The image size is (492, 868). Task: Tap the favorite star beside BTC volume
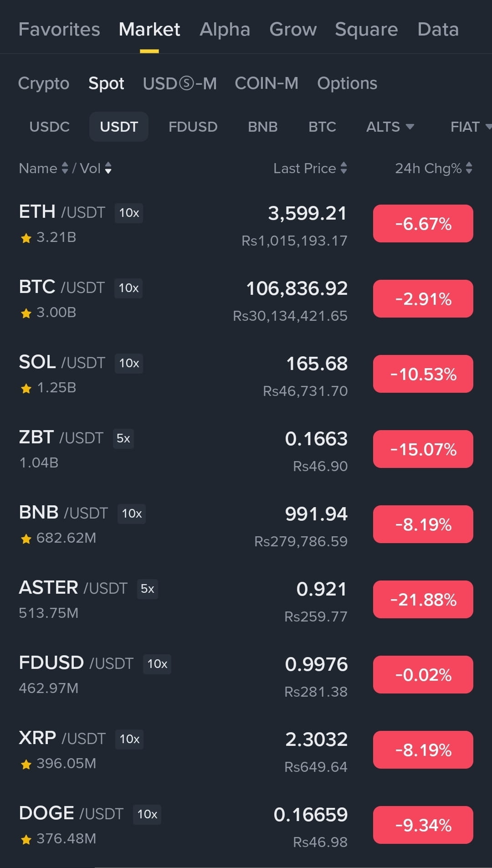point(26,313)
